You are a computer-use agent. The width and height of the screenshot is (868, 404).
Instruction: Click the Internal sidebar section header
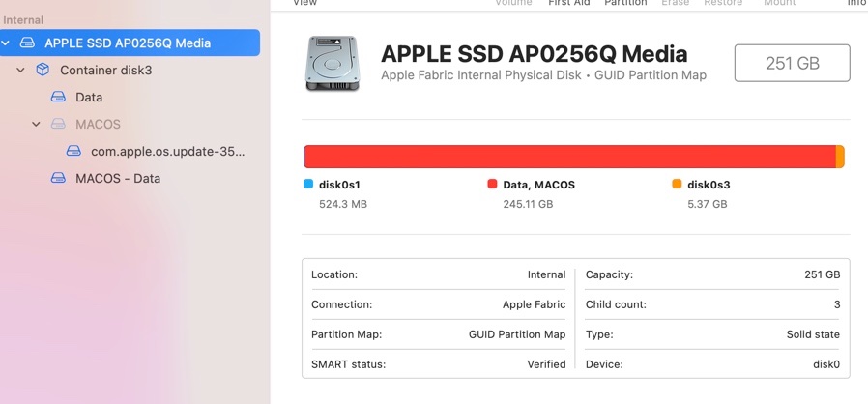pyautogui.click(x=23, y=19)
